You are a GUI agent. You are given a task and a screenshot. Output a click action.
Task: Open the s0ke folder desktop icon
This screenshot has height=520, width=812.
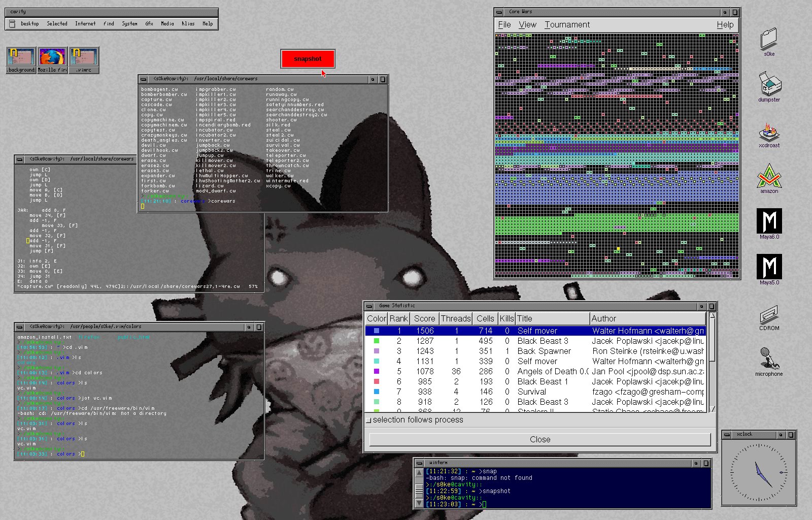click(769, 39)
